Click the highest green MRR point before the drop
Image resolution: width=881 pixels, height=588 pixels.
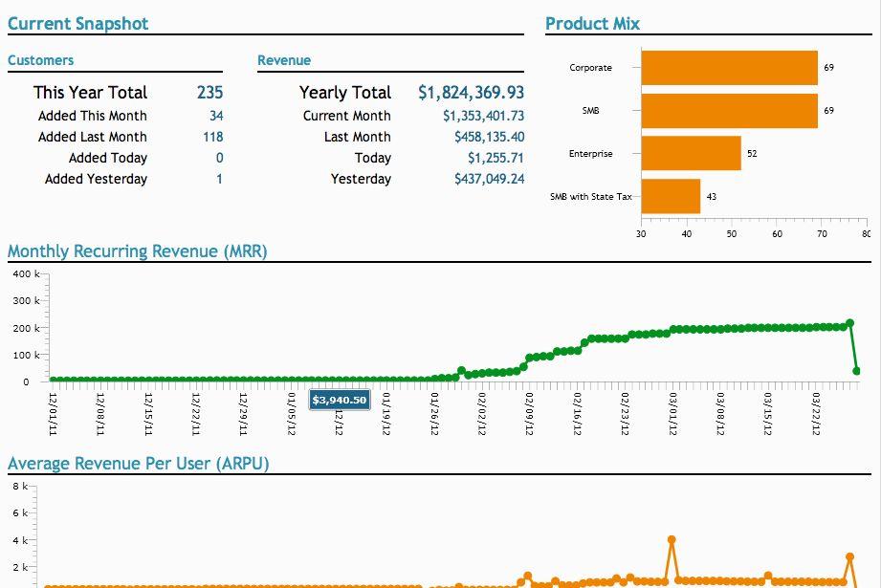click(x=849, y=323)
